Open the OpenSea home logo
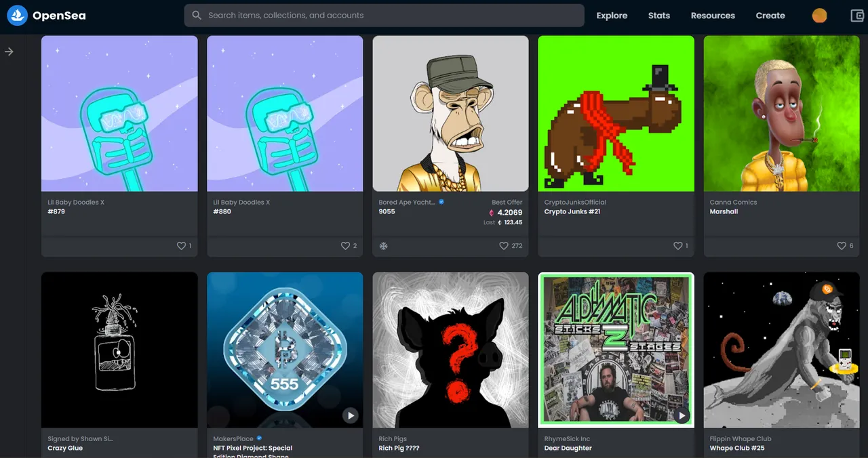 [x=46, y=15]
